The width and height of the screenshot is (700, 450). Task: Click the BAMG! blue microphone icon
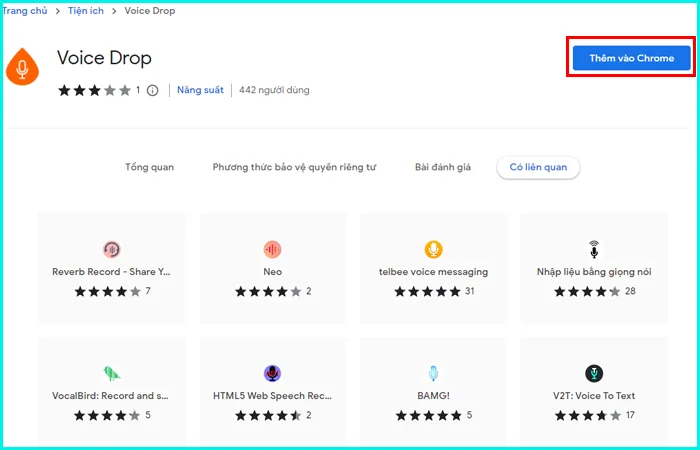433,373
